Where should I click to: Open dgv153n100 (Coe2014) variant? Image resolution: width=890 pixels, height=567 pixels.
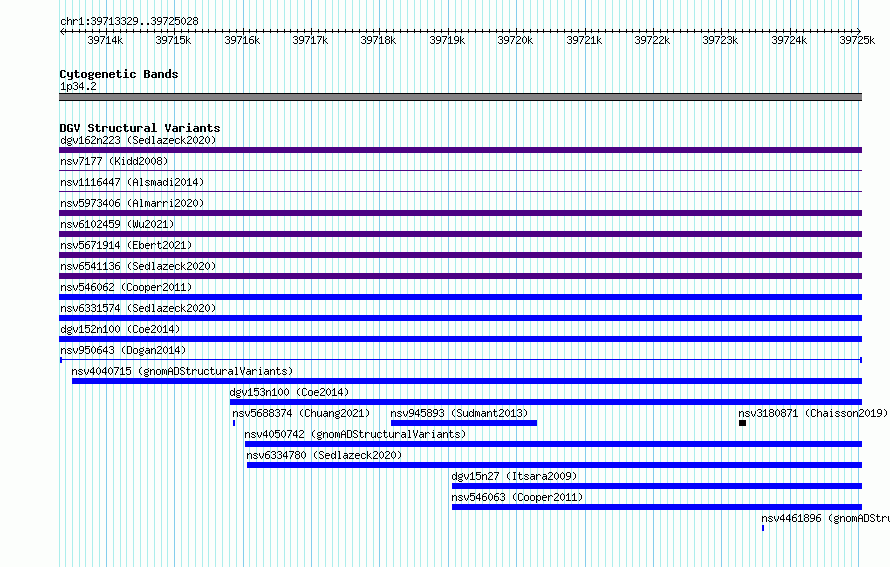point(289,392)
